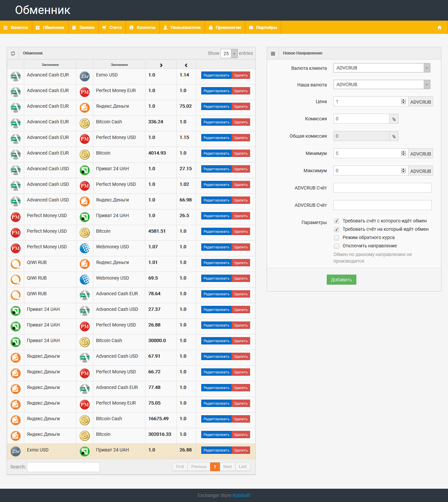Click the right arrow column header
Screen dimensions: 448x502
click(161, 65)
